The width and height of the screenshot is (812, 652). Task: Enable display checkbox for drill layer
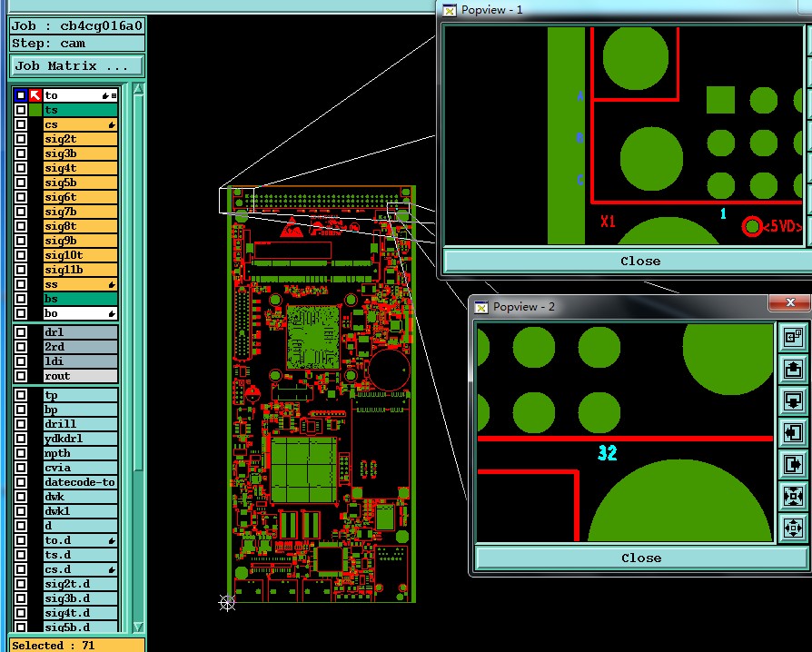tap(20, 424)
